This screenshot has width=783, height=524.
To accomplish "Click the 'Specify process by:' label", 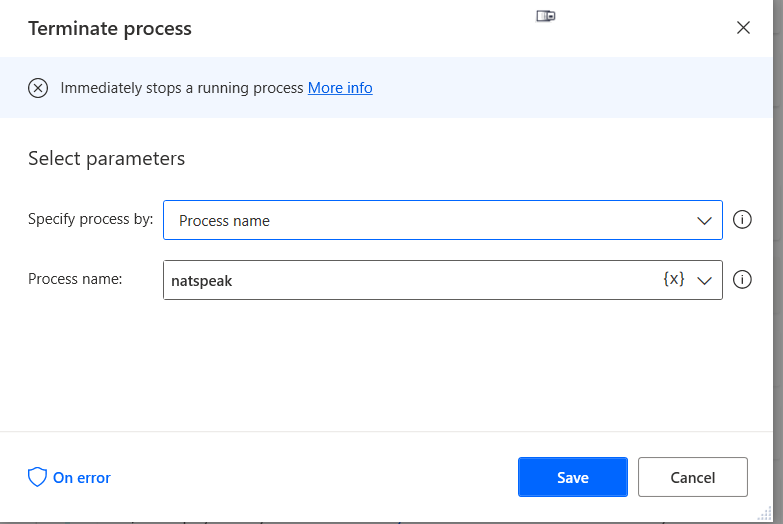I will pyautogui.click(x=90, y=219).
